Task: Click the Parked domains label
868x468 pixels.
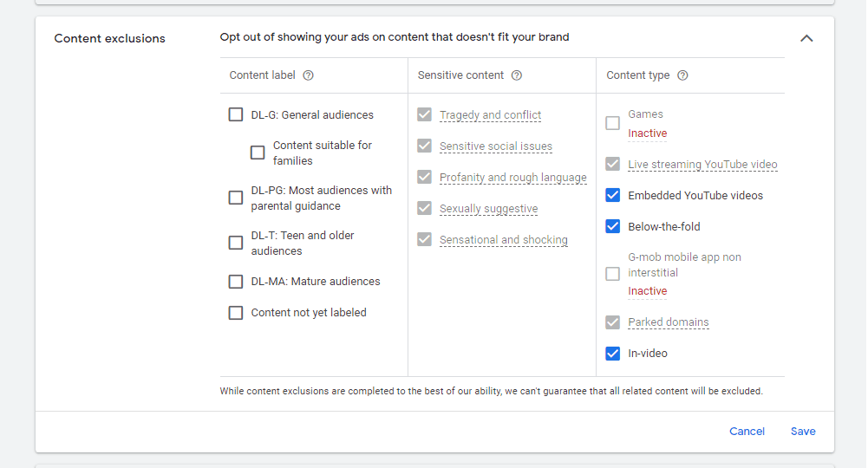Action: 668,322
